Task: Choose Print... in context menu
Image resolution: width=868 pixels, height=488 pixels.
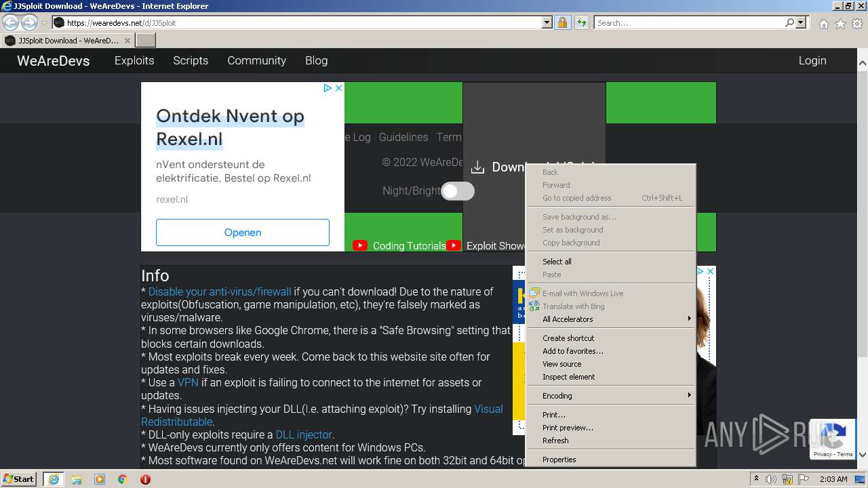Action: (x=611, y=415)
